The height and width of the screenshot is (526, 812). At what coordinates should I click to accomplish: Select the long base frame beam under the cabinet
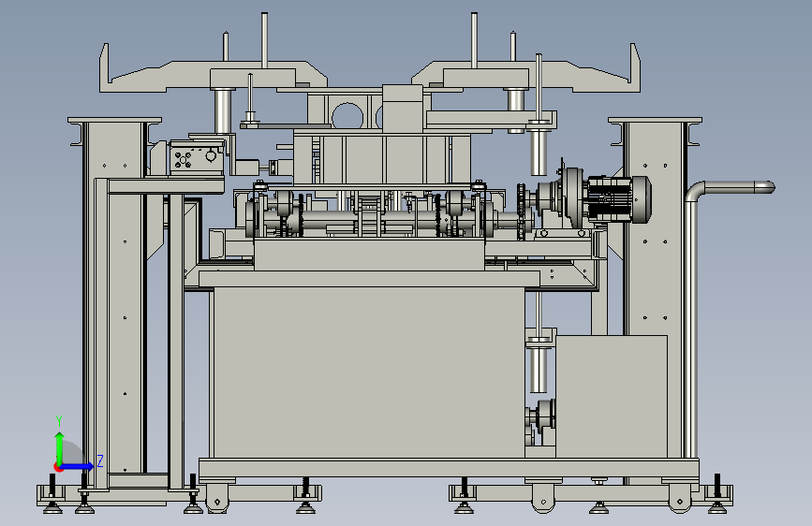(449, 467)
